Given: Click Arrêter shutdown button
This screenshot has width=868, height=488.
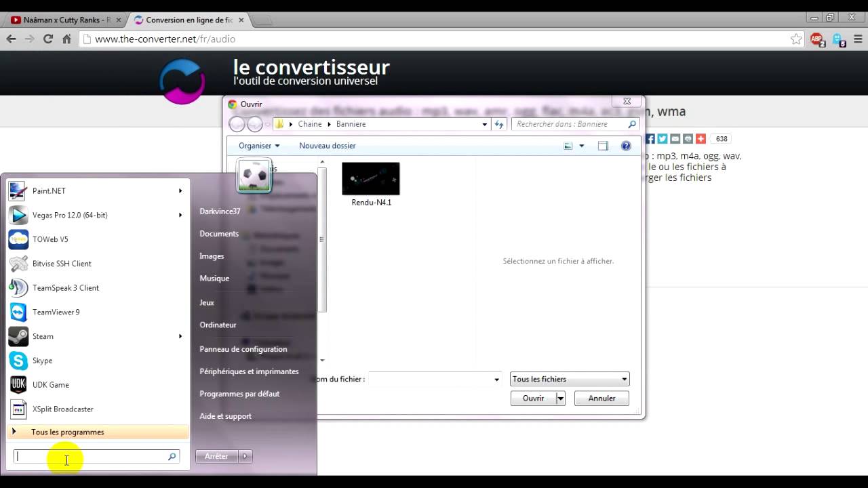Looking at the screenshot, I should [x=217, y=456].
